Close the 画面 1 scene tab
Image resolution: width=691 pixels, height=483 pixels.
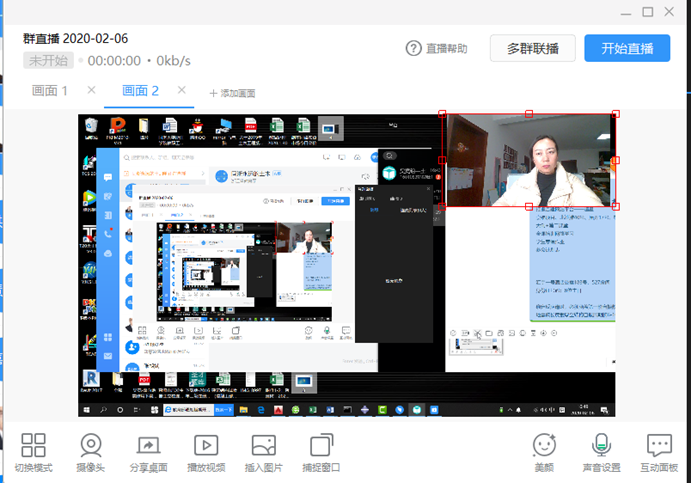coord(91,90)
